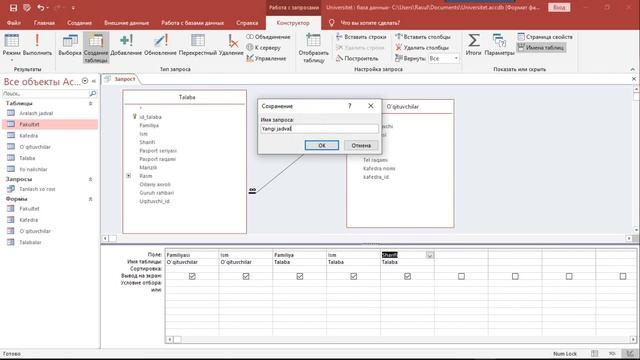Click the Save icon in quick access toolbar
The image size is (640, 360).
pyautogui.click(x=13, y=8)
